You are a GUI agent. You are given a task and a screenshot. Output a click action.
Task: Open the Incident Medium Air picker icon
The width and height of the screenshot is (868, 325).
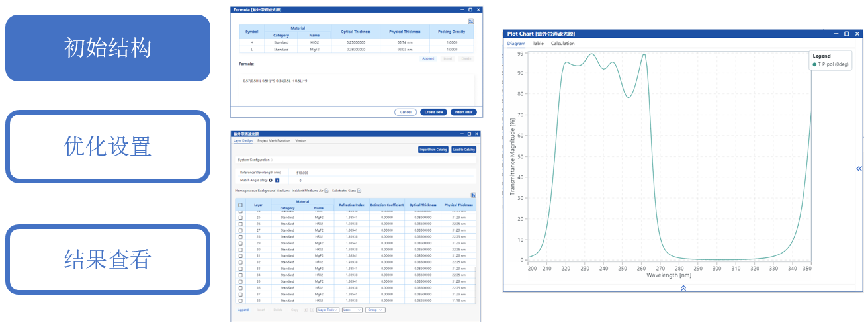(x=326, y=191)
